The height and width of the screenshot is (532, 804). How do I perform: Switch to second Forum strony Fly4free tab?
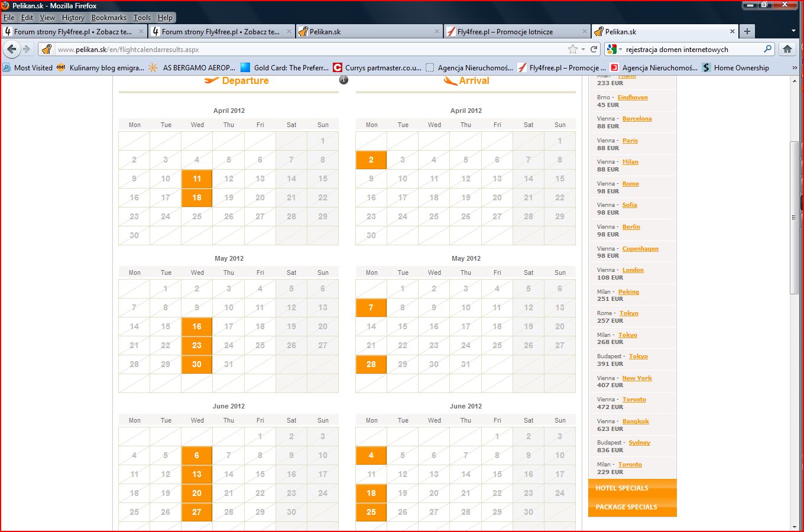point(222,31)
